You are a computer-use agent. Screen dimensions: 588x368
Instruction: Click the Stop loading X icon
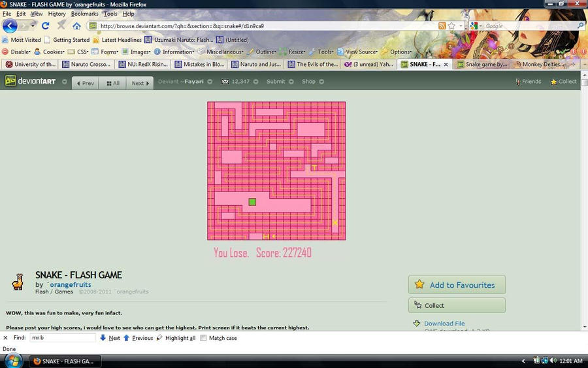click(x=61, y=25)
